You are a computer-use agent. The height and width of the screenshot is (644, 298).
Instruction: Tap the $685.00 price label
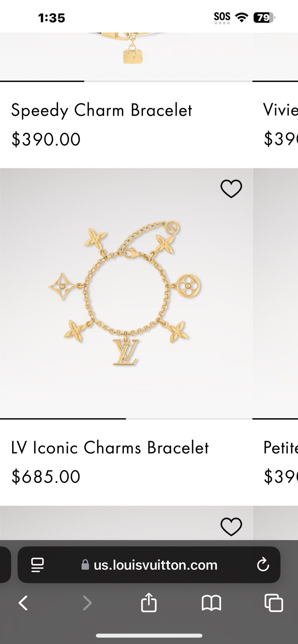click(46, 477)
